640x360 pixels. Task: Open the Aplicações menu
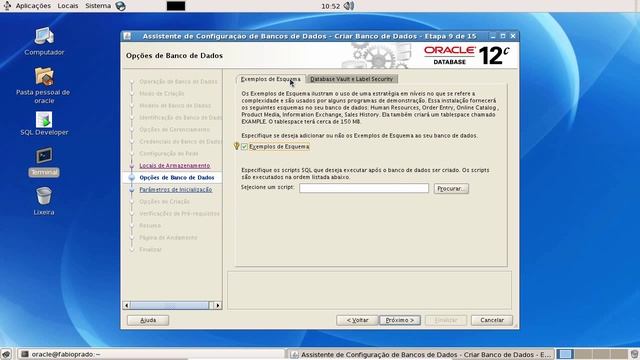[33, 6]
